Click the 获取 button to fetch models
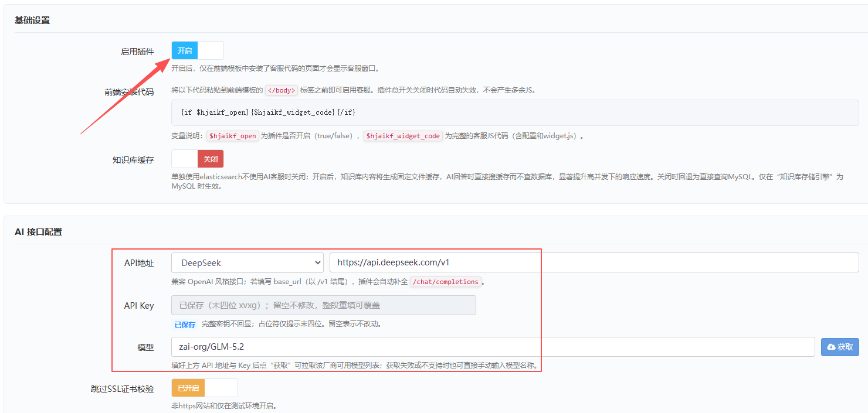 tap(840, 347)
